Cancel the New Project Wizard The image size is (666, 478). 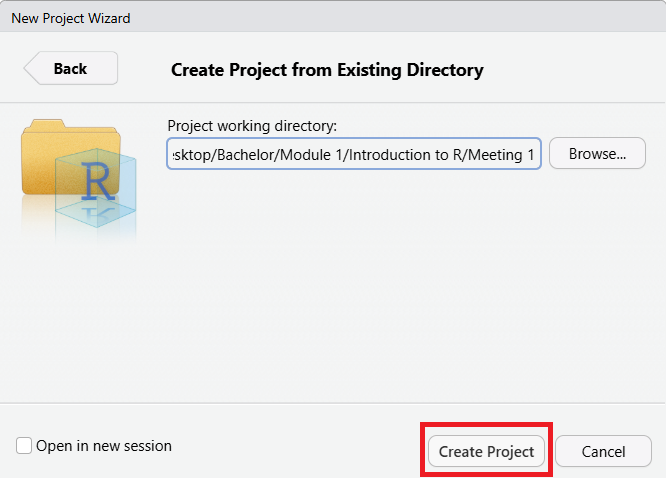[603, 452]
